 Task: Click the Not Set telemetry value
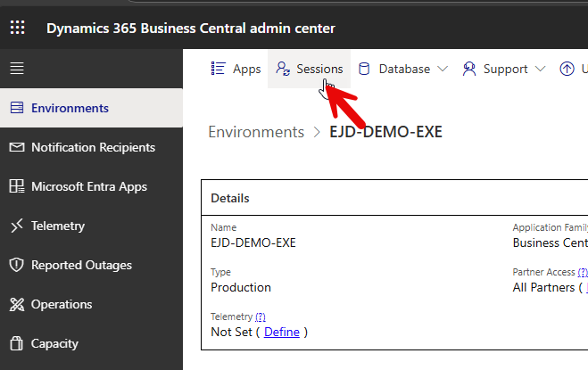[x=231, y=332]
